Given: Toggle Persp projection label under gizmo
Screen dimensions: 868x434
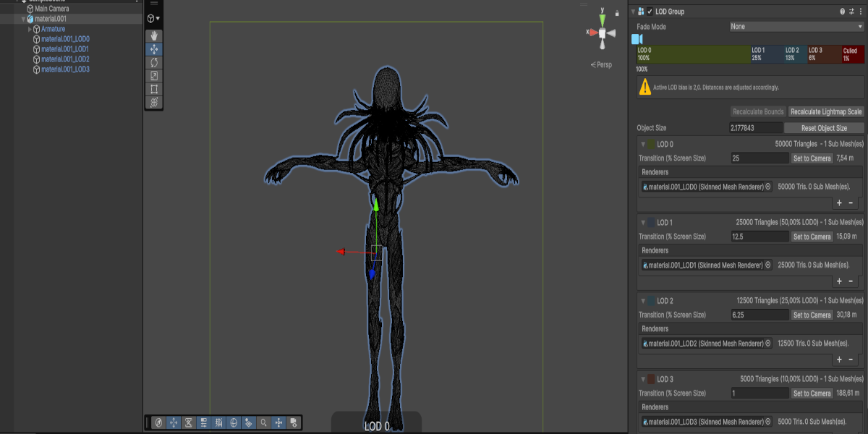Looking at the screenshot, I should (601, 65).
